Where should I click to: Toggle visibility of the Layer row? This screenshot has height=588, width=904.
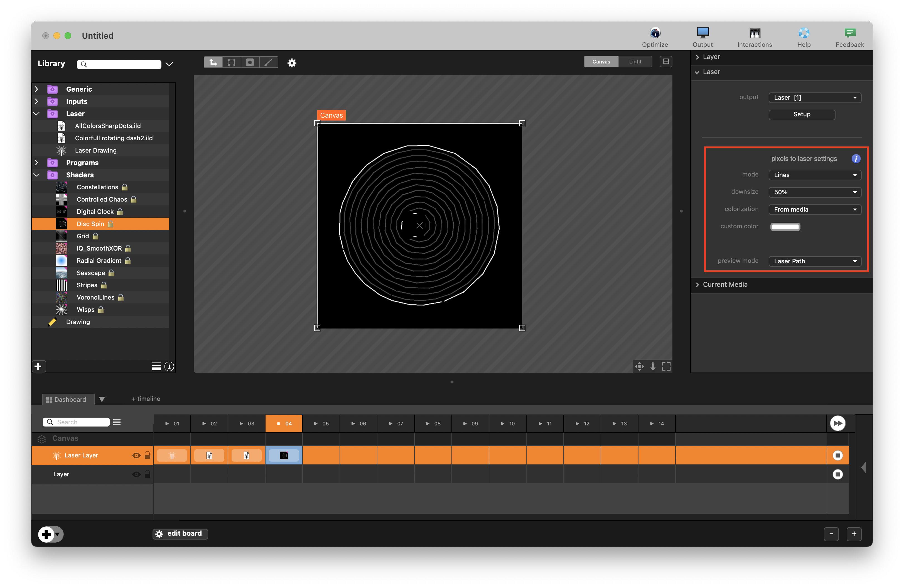pyautogui.click(x=136, y=474)
